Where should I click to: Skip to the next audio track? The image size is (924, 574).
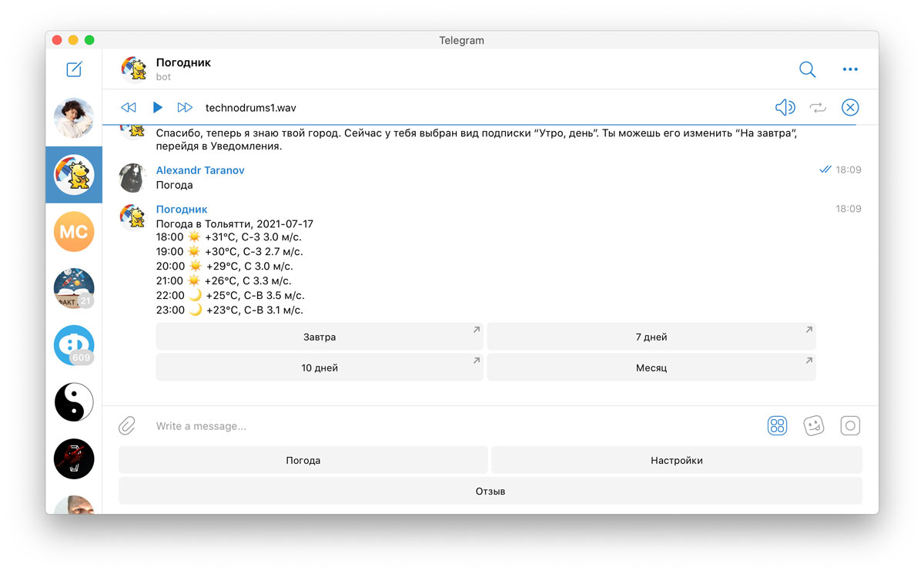tap(185, 107)
